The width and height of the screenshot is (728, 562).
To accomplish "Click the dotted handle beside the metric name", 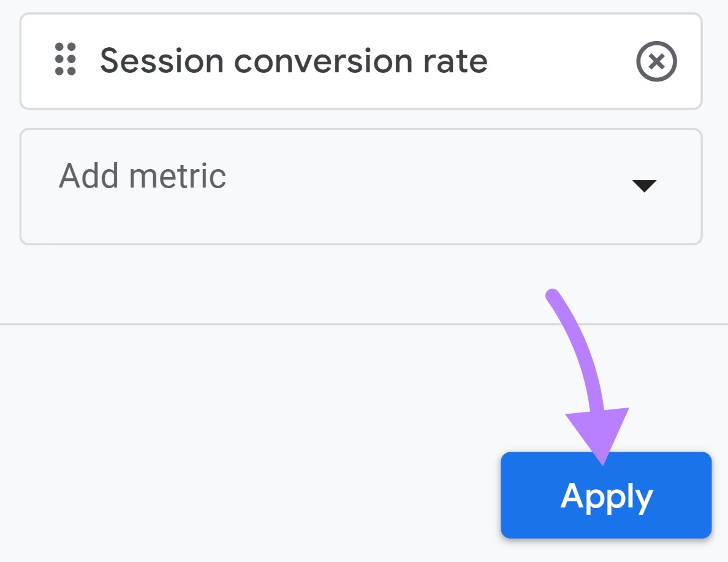I will tap(65, 59).
